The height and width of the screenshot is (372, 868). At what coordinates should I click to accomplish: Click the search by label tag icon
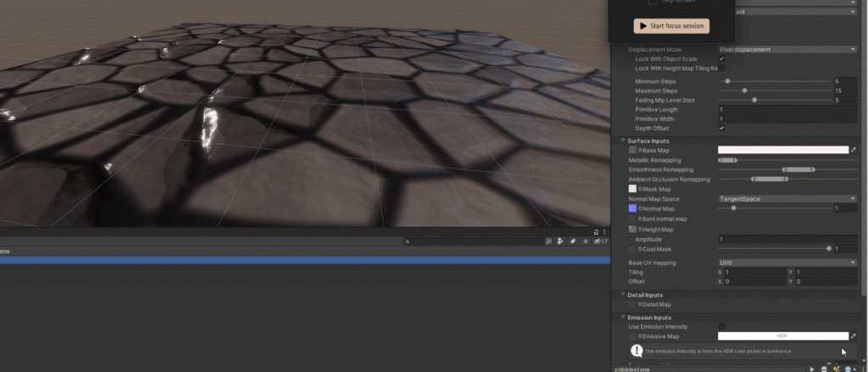click(x=573, y=242)
